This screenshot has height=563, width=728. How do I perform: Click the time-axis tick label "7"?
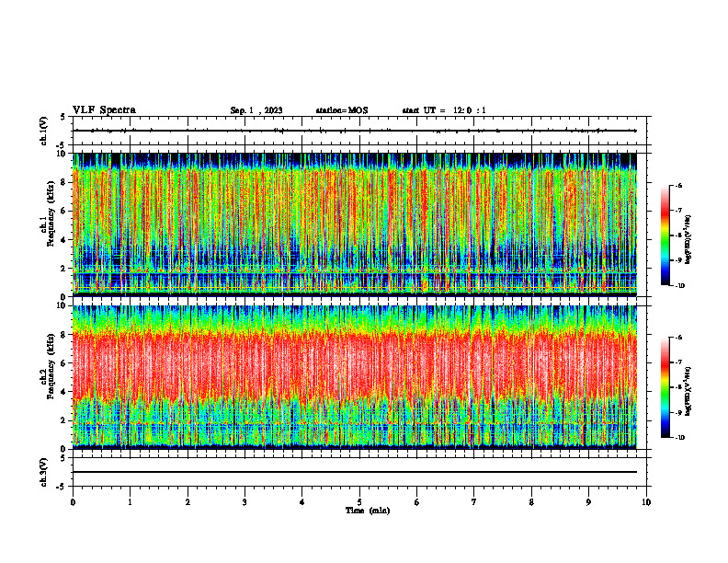pos(474,502)
